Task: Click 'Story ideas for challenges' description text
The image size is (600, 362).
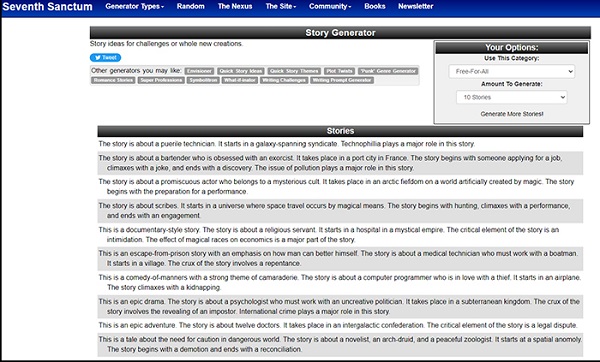Action: tap(166, 44)
